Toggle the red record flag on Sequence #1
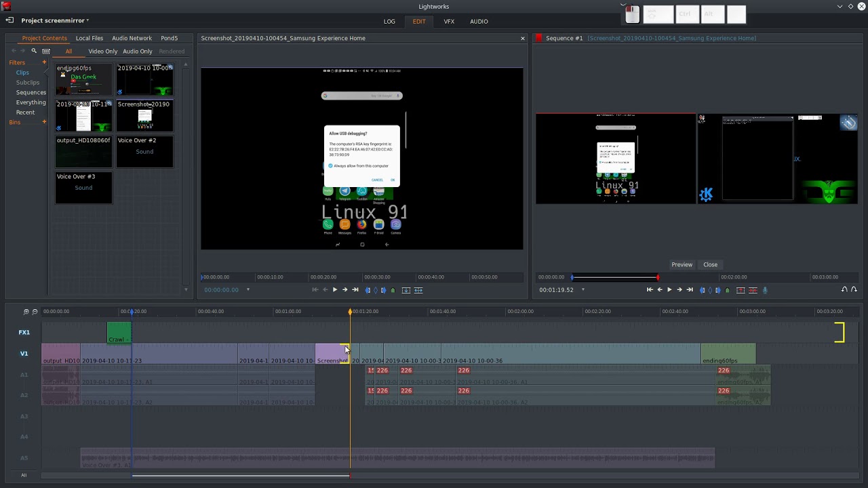The image size is (868, 488). [x=539, y=38]
